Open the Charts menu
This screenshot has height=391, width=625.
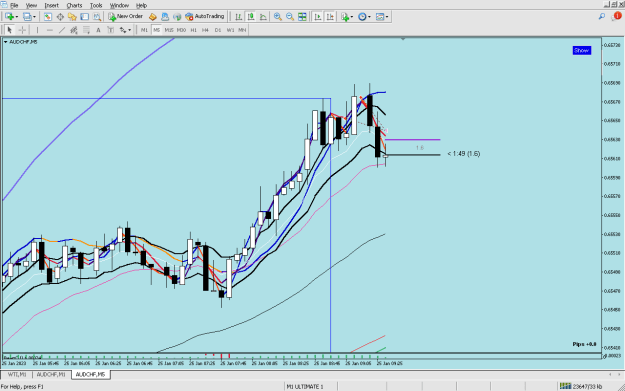pos(74,5)
